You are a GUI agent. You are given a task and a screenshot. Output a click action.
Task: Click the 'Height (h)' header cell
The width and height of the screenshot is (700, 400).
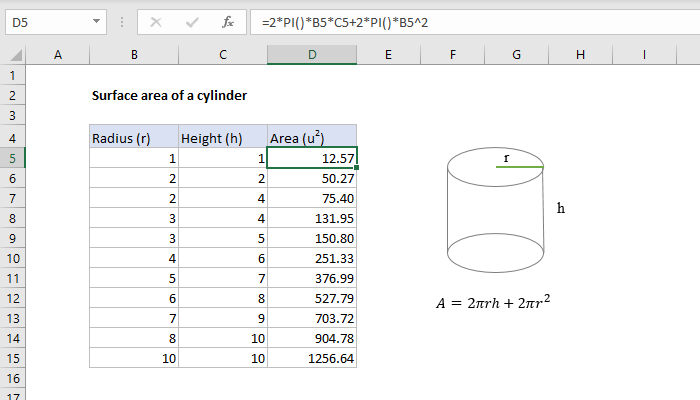pos(223,137)
